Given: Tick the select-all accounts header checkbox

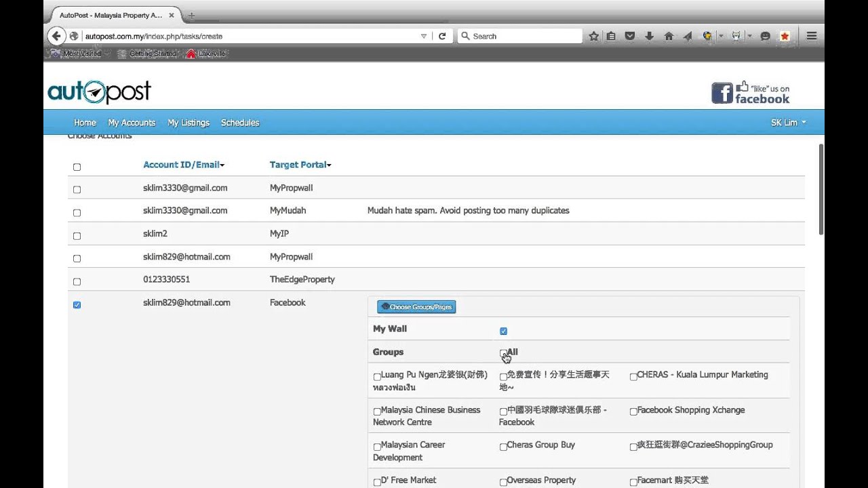Looking at the screenshot, I should (77, 167).
